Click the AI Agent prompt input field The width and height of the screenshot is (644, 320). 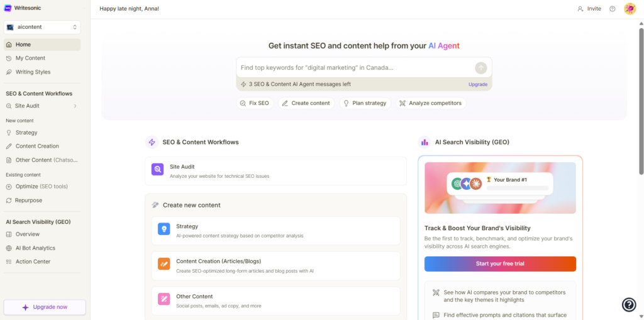pyautogui.click(x=352, y=68)
